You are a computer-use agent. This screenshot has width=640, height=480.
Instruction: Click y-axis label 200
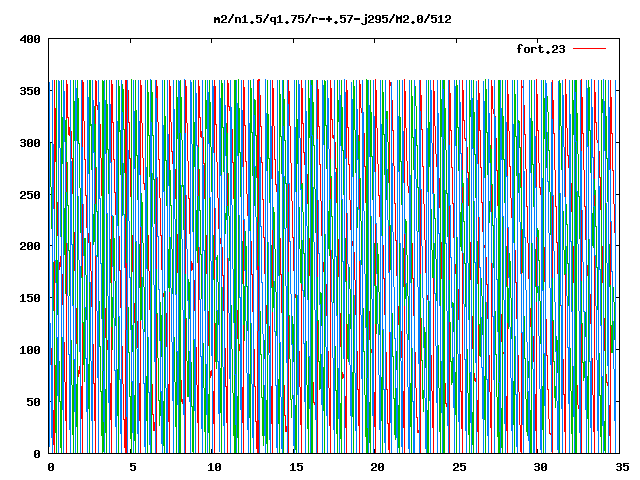30,246
